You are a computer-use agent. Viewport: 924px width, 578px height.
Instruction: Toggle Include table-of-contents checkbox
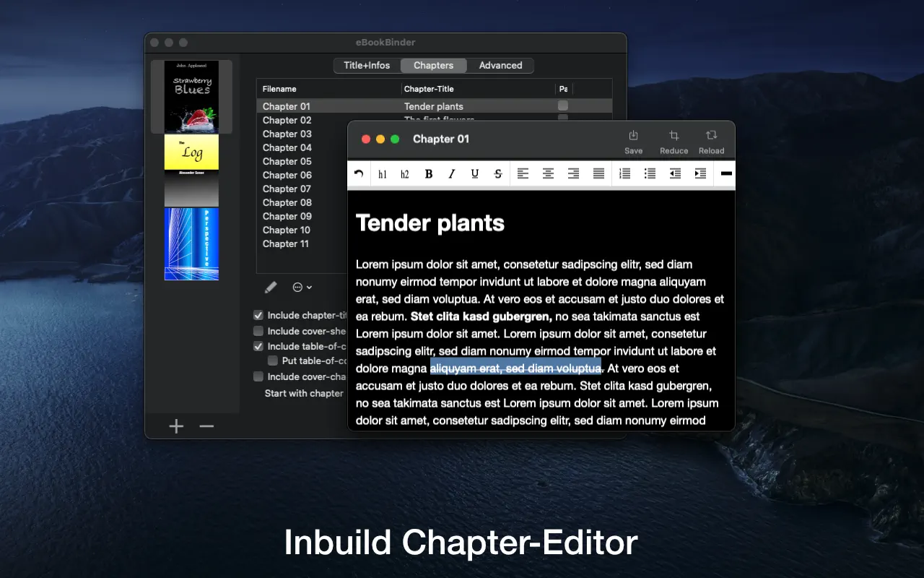[258, 346]
